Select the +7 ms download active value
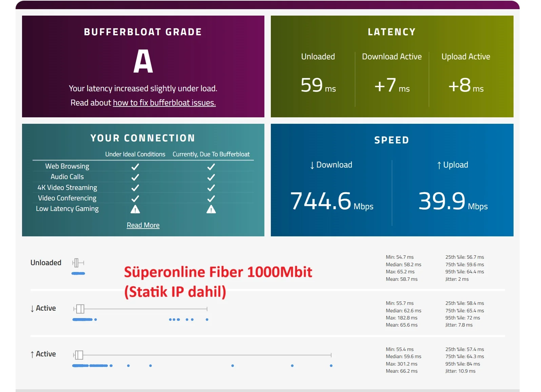The width and height of the screenshot is (541, 392). [392, 85]
